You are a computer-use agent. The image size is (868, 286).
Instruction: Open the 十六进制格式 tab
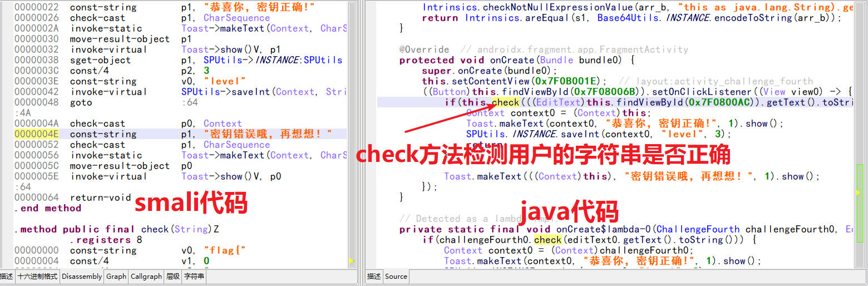point(37,276)
